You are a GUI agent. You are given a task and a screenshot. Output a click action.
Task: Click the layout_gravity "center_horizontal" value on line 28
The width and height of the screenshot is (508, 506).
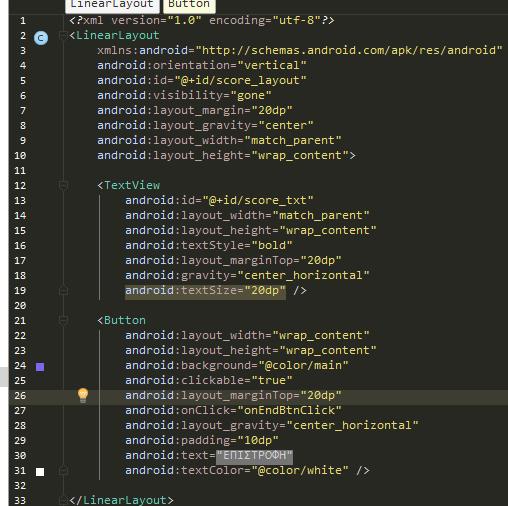point(352,425)
